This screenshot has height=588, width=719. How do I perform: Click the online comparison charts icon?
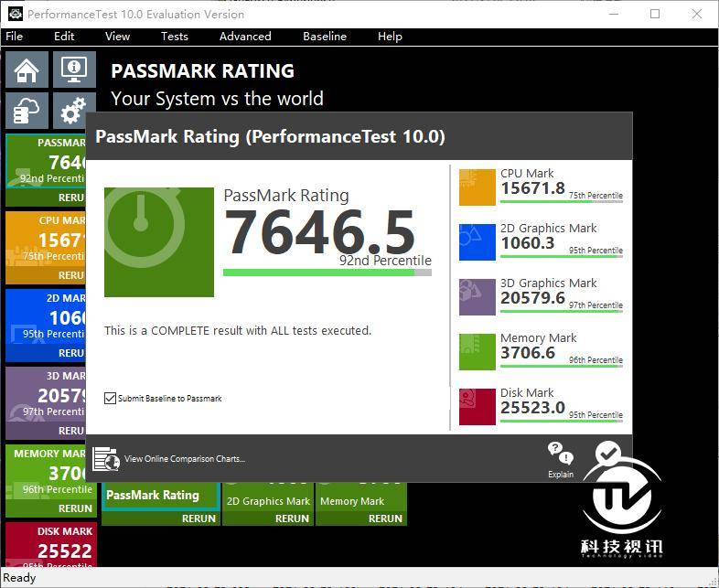[x=106, y=459]
